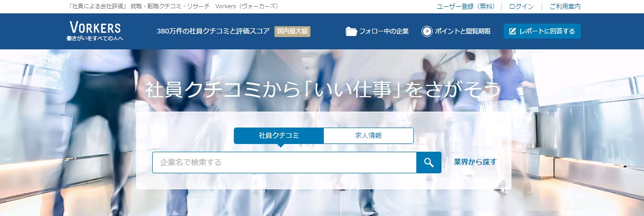Open ポイントと閲覧期限 link
Screen dimensions: 644x216
click(x=463, y=31)
